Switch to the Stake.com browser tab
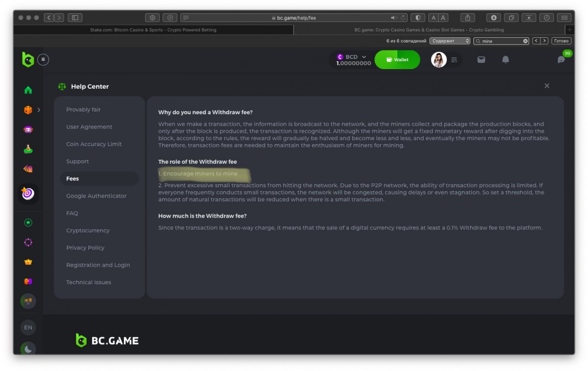Screen dimensions: 588x371 coord(153,30)
